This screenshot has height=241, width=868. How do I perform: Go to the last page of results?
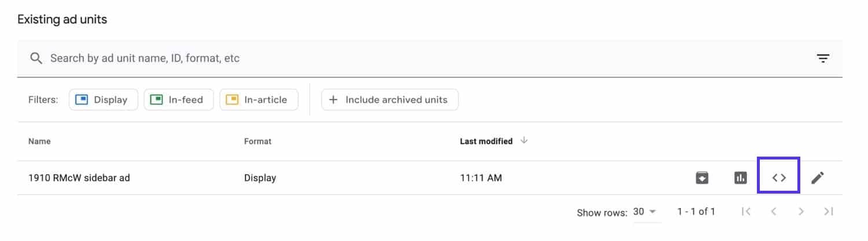(x=829, y=212)
